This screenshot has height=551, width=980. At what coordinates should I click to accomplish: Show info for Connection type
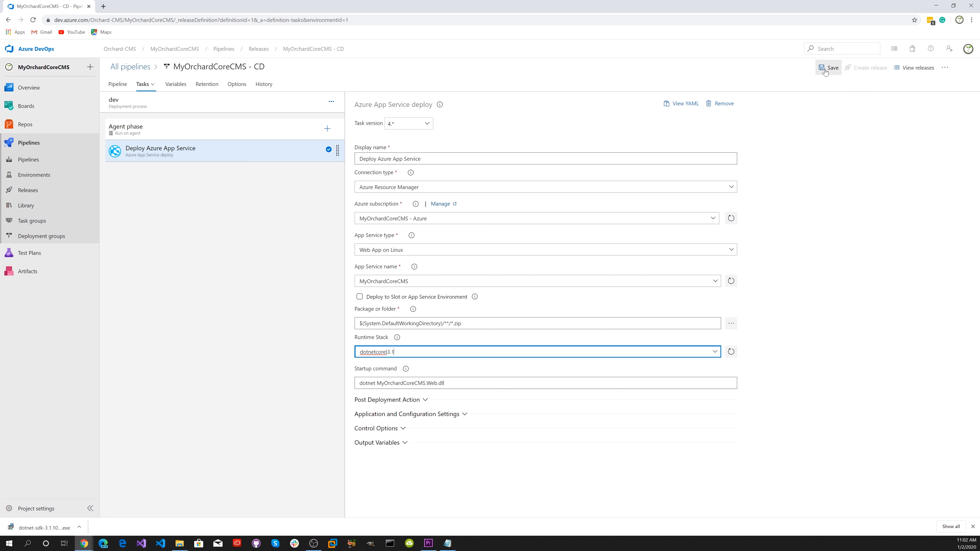pyautogui.click(x=410, y=173)
